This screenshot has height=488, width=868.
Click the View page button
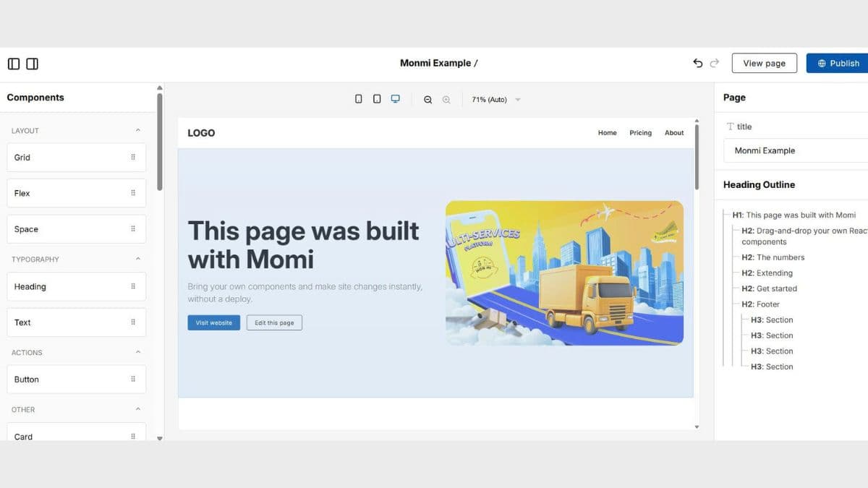click(764, 63)
